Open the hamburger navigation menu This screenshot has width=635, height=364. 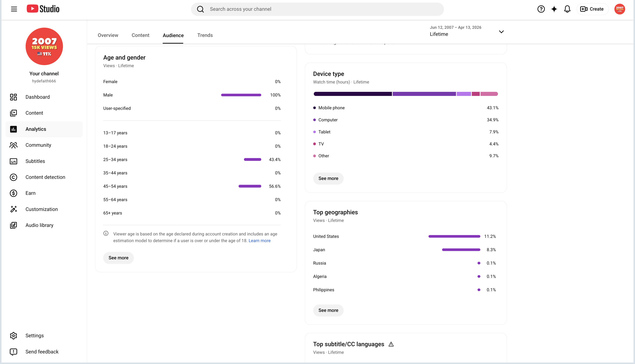[x=14, y=9]
